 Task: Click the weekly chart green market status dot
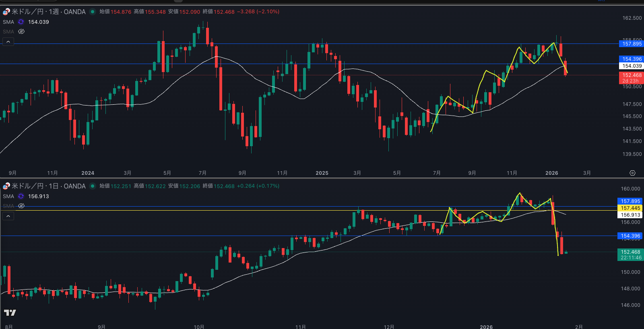93,12
